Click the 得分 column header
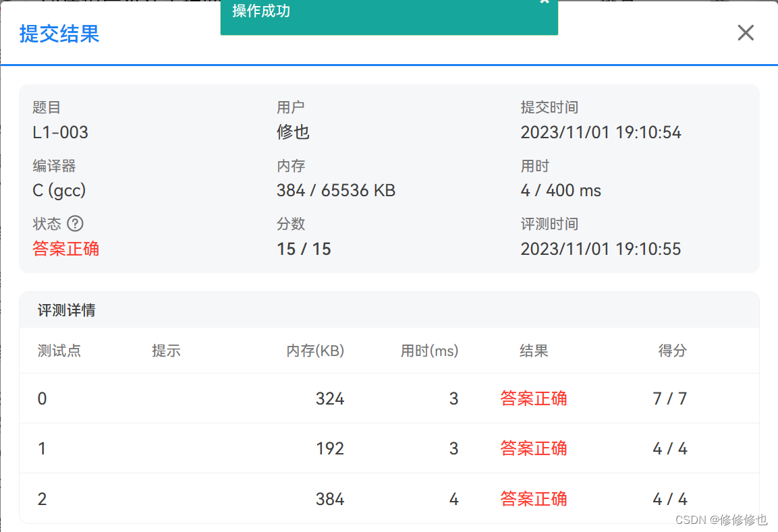Screen dimensions: 778x532 [x=672, y=351]
